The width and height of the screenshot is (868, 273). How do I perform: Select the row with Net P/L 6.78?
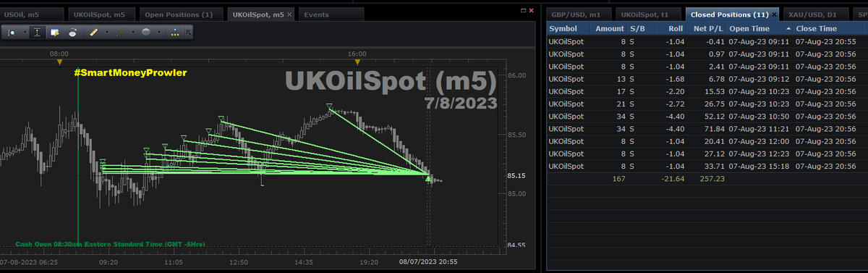point(707,79)
